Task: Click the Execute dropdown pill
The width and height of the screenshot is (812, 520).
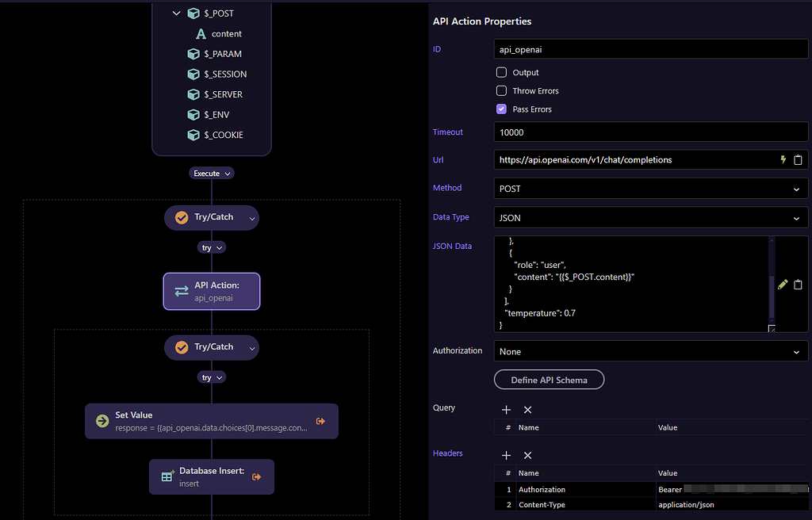Action: 212,173
